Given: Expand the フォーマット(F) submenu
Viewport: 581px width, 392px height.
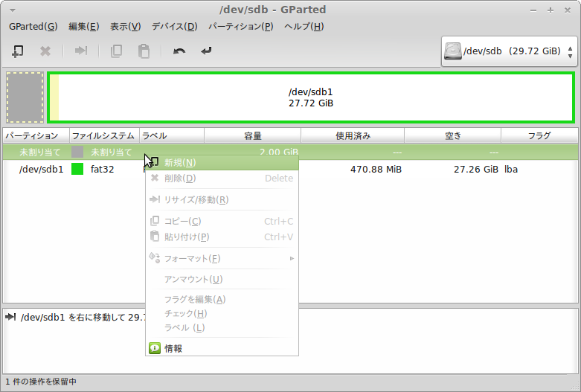Looking at the screenshot, I should pyautogui.click(x=222, y=258).
